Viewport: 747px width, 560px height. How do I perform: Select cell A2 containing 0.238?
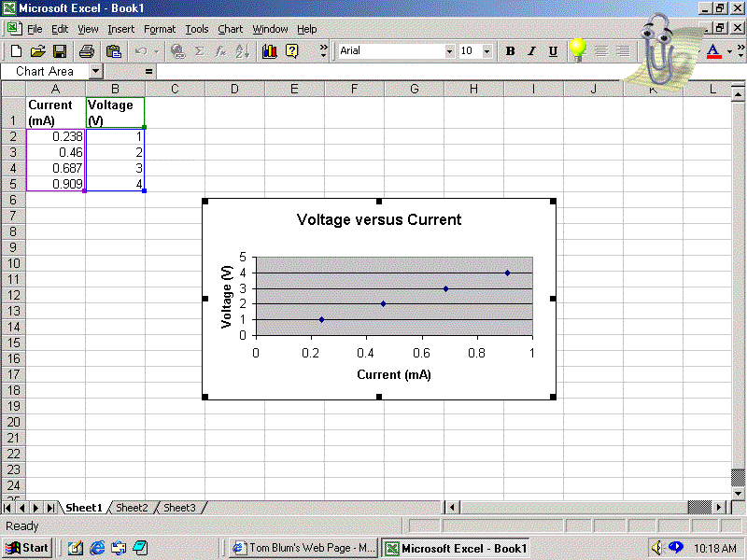tap(56, 136)
